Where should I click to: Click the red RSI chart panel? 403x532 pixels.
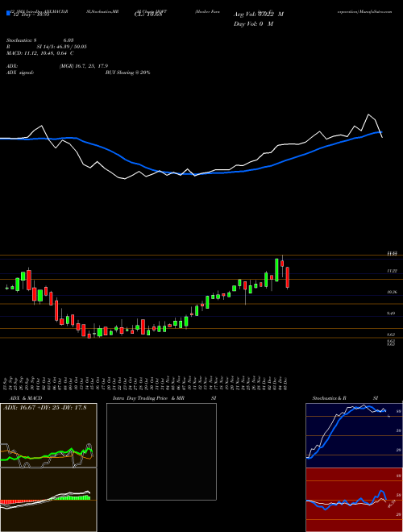(354, 500)
